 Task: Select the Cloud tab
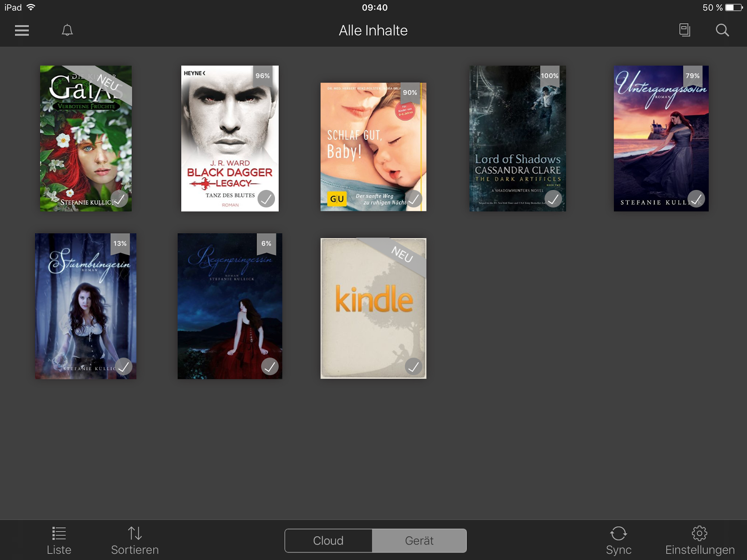(328, 540)
